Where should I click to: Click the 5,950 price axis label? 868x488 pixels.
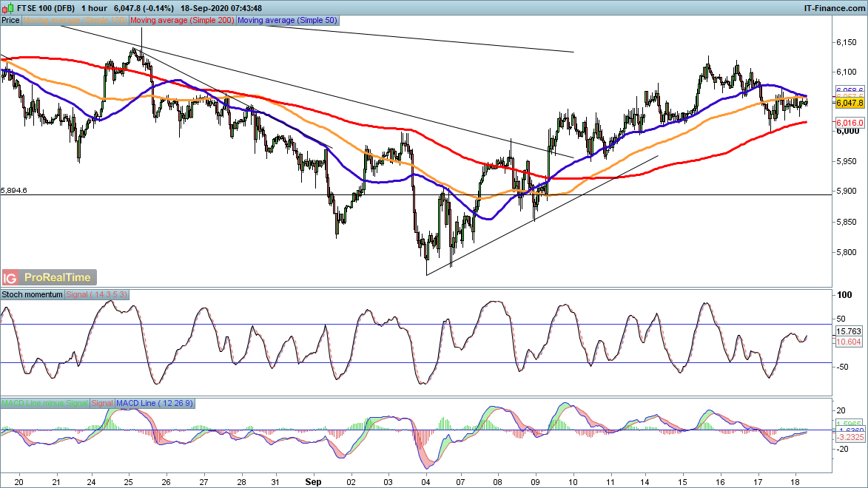point(847,162)
